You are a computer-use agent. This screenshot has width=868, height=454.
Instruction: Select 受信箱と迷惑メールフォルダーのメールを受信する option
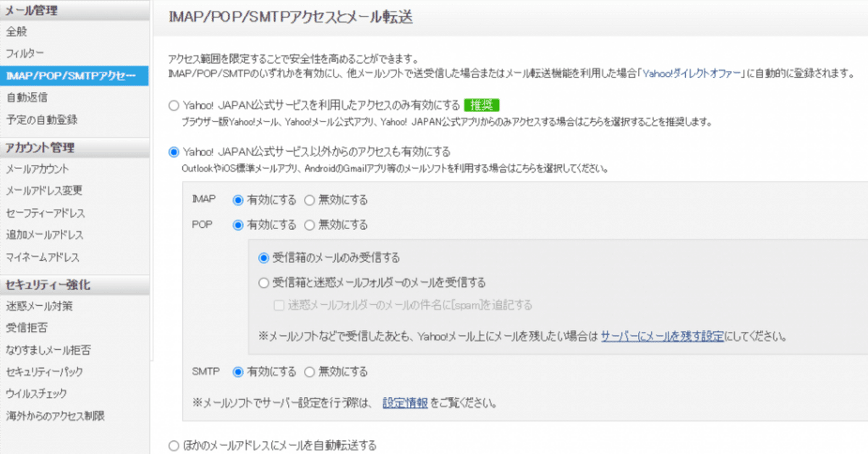(x=263, y=283)
